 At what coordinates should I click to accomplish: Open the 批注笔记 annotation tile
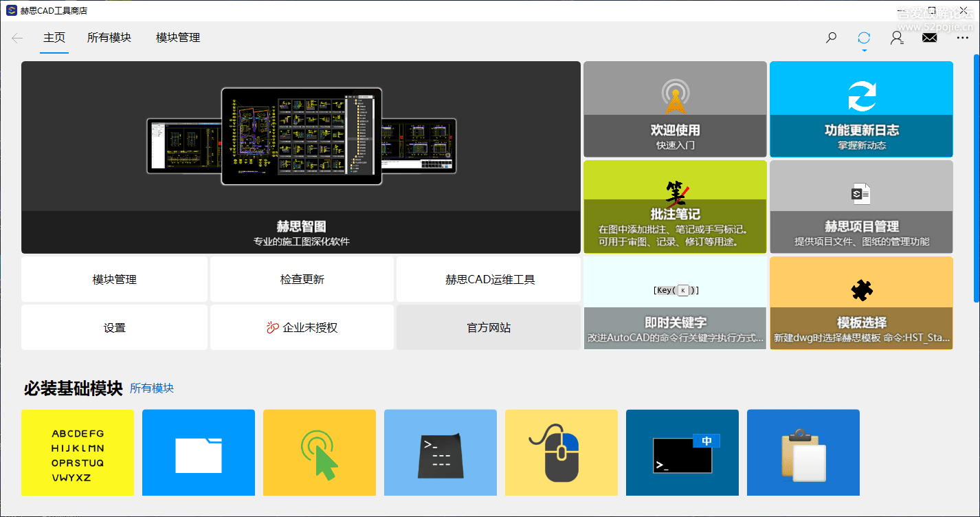pos(675,207)
